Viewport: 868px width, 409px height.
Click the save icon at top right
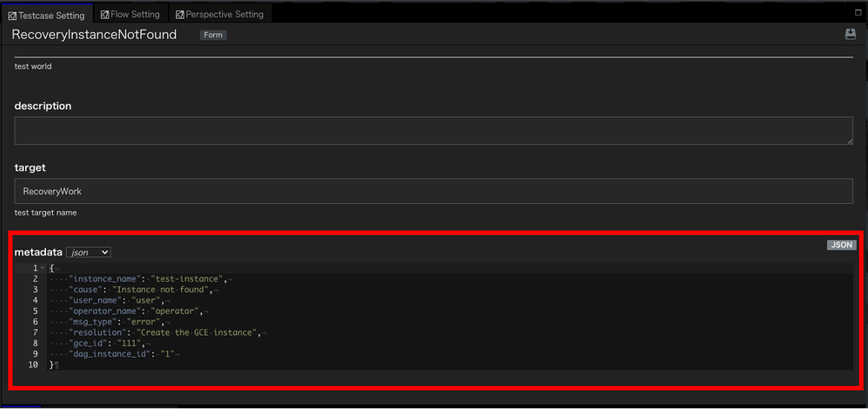850,34
